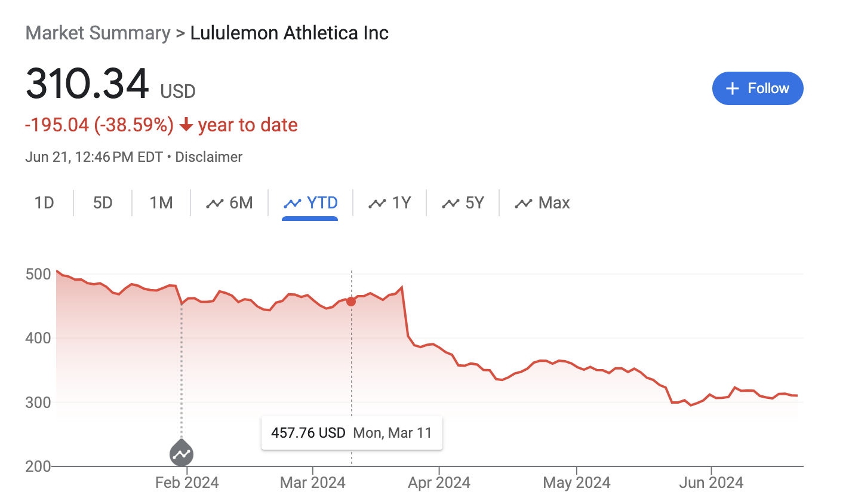Select the zigzag chart icon next to 6M
Screen dimensions: 849x504
coord(216,203)
